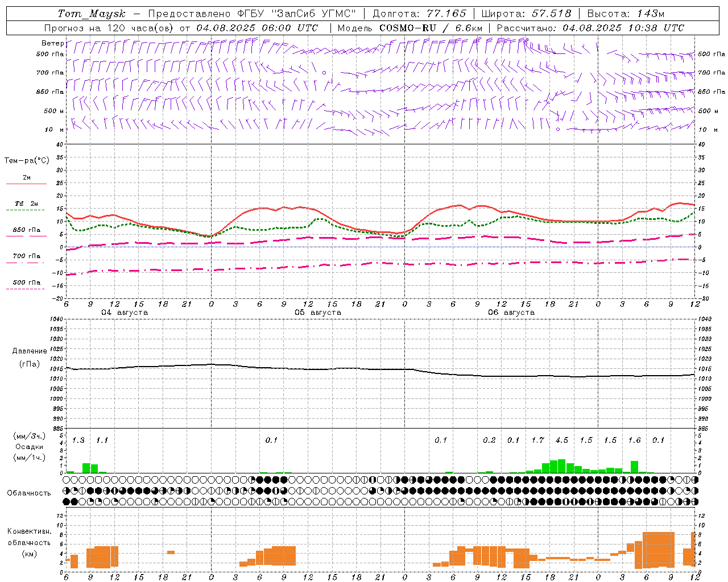
Task: Select the Высота: 143м field
Action: pos(626,14)
